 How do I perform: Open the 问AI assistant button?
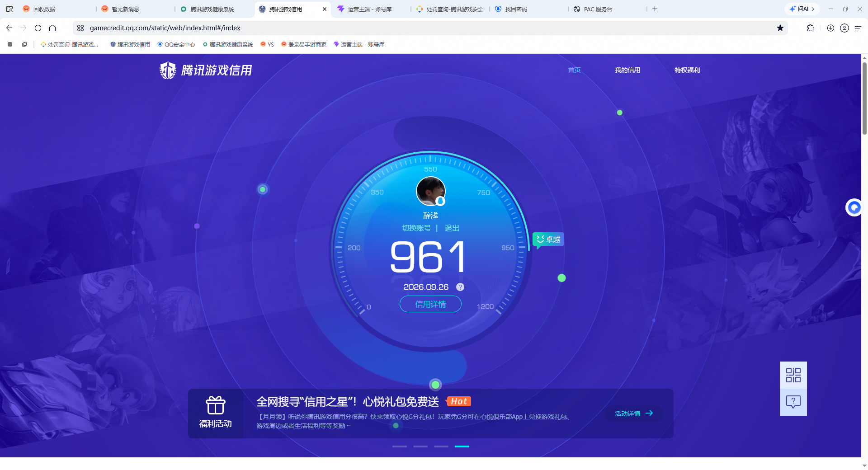802,9
